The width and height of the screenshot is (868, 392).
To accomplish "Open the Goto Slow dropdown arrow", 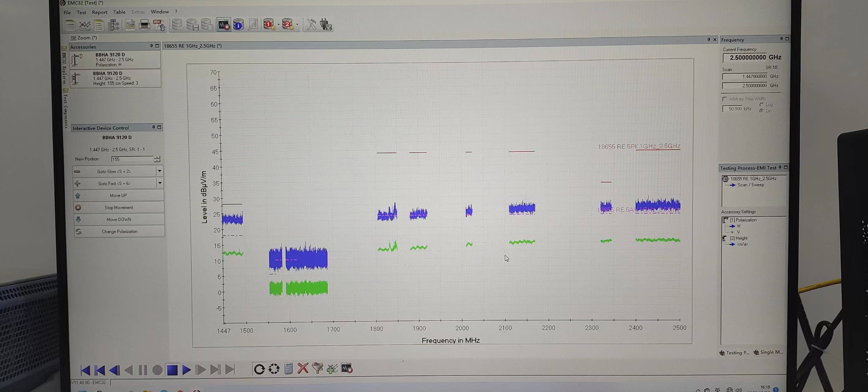I will click(x=160, y=171).
